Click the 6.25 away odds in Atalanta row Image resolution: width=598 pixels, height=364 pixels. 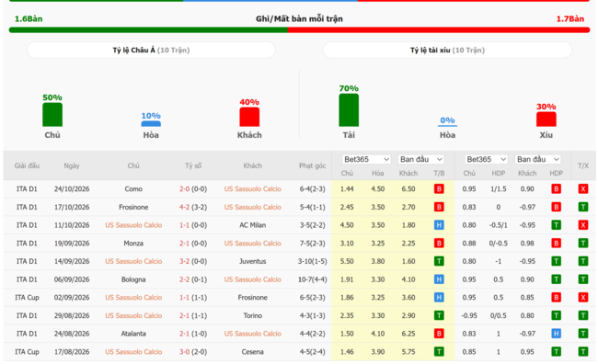point(408,334)
